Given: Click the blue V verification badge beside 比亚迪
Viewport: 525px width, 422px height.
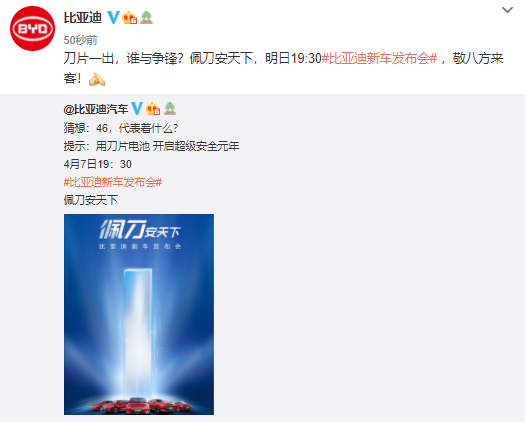Looking at the screenshot, I should [113, 17].
